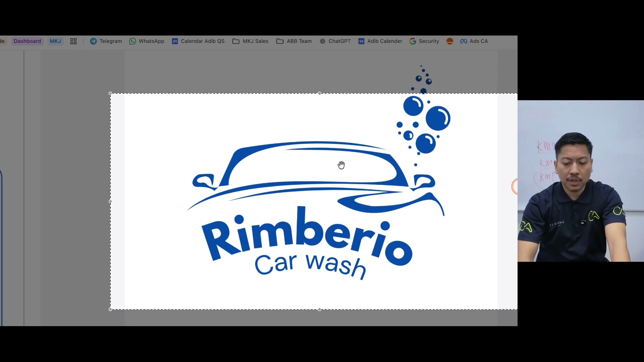Click the left-middle selection handle
Image resolution: width=644 pixels, height=362 pixels.
pos(110,201)
